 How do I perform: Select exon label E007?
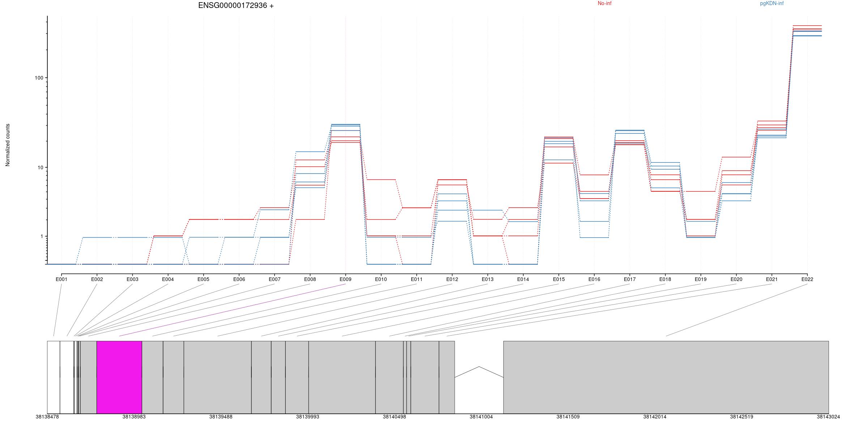(275, 279)
